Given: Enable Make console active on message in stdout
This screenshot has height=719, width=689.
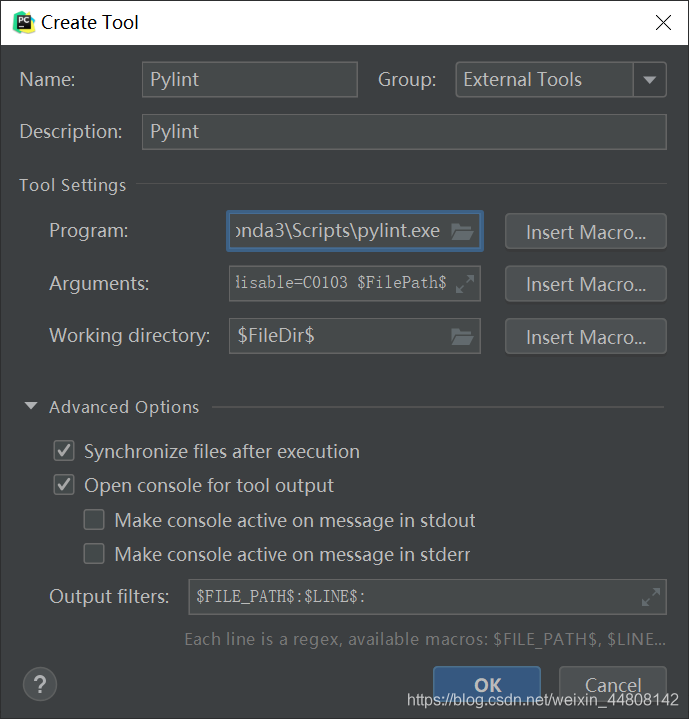Looking at the screenshot, I should tap(94, 520).
